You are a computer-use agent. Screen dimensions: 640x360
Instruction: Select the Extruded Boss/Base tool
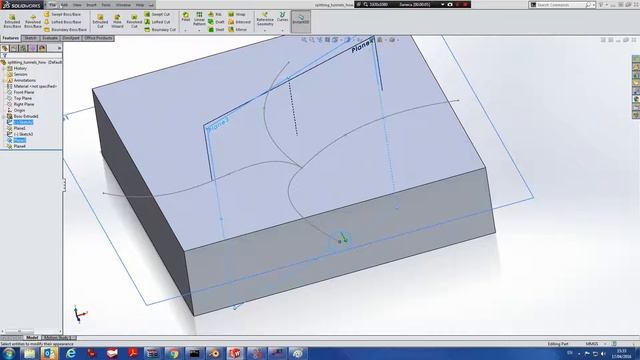point(12,20)
